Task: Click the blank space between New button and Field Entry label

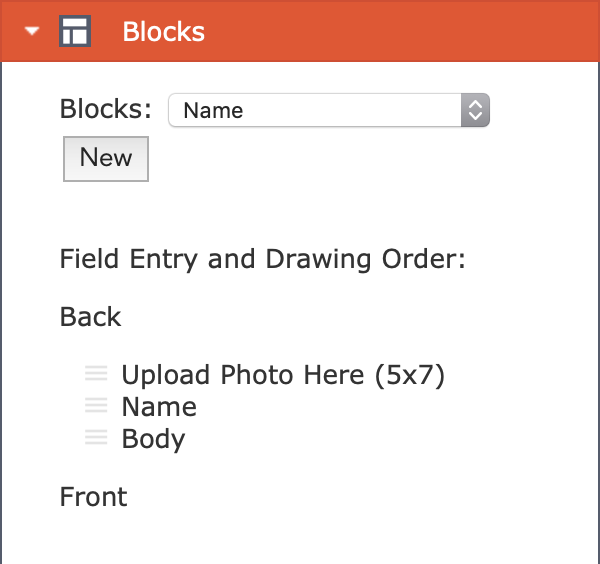Action: 300,214
